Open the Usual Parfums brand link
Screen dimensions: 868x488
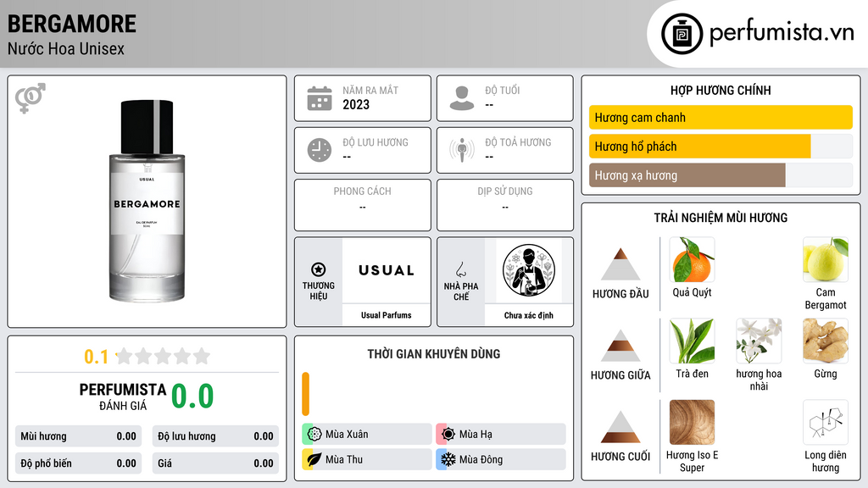coord(387,315)
